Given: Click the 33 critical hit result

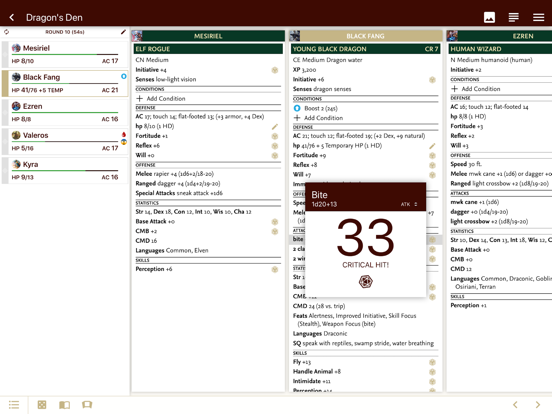Looking at the screenshot, I should tap(365, 237).
